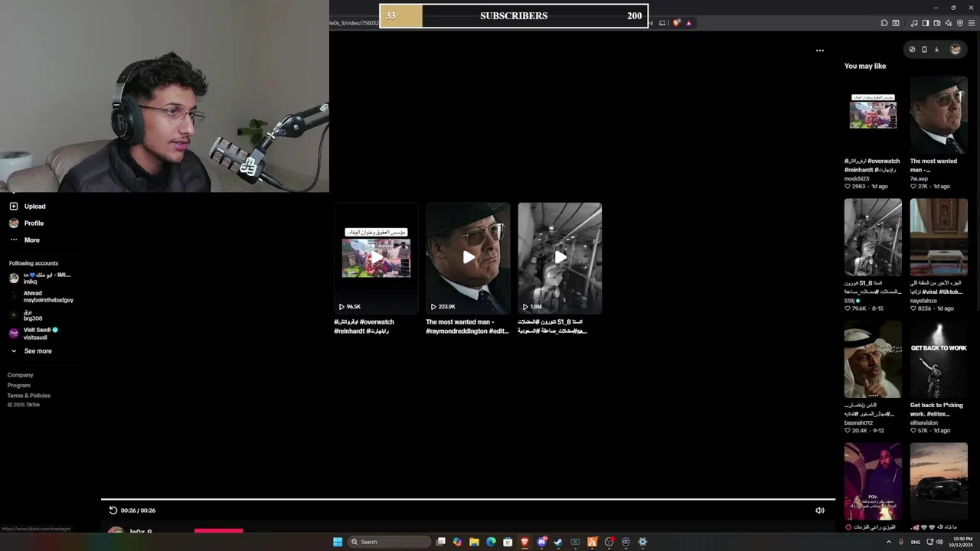Click the video three-dots options icon
Screen dimensions: 980x551
(819, 51)
